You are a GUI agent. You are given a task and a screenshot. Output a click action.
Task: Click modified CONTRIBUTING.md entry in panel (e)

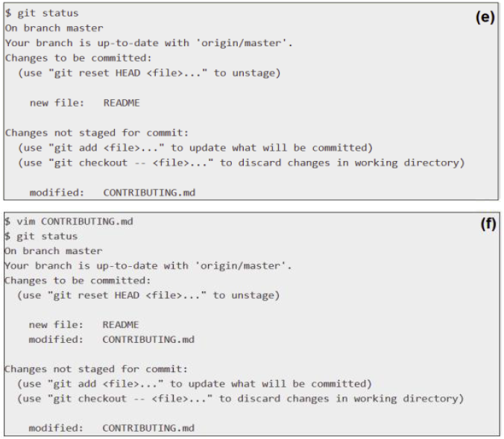pos(112,192)
